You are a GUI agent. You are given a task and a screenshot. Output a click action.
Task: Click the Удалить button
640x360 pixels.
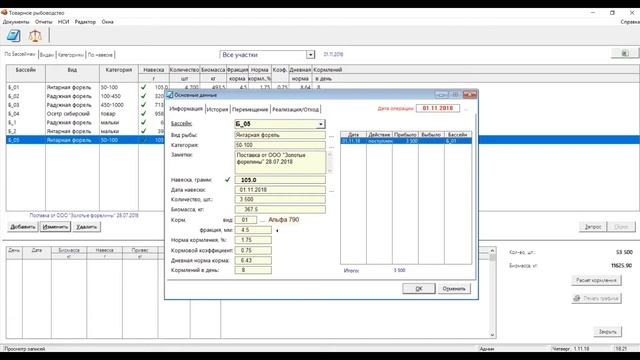pyautogui.click(x=87, y=227)
